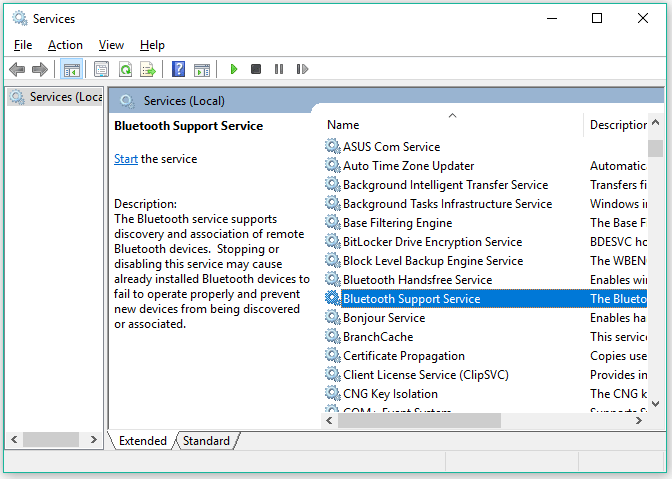Click the Refresh toolbar icon
672x479 pixels.
tap(125, 69)
